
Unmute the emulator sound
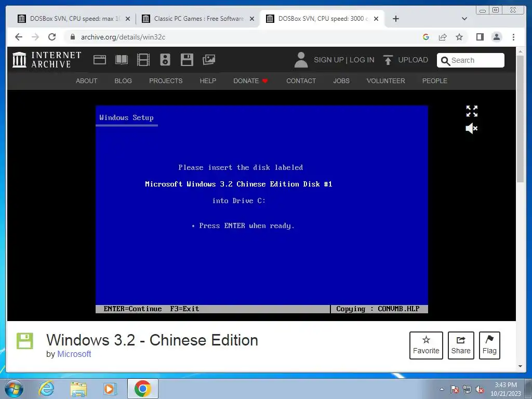472,129
